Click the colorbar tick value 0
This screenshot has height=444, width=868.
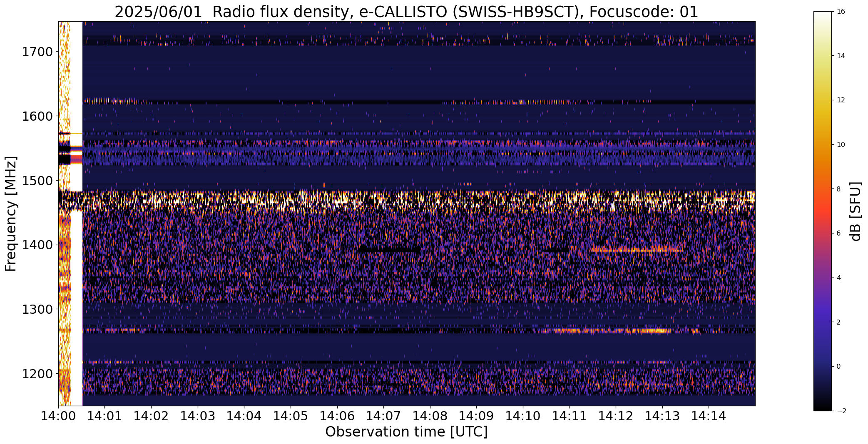pyautogui.click(x=838, y=367)
